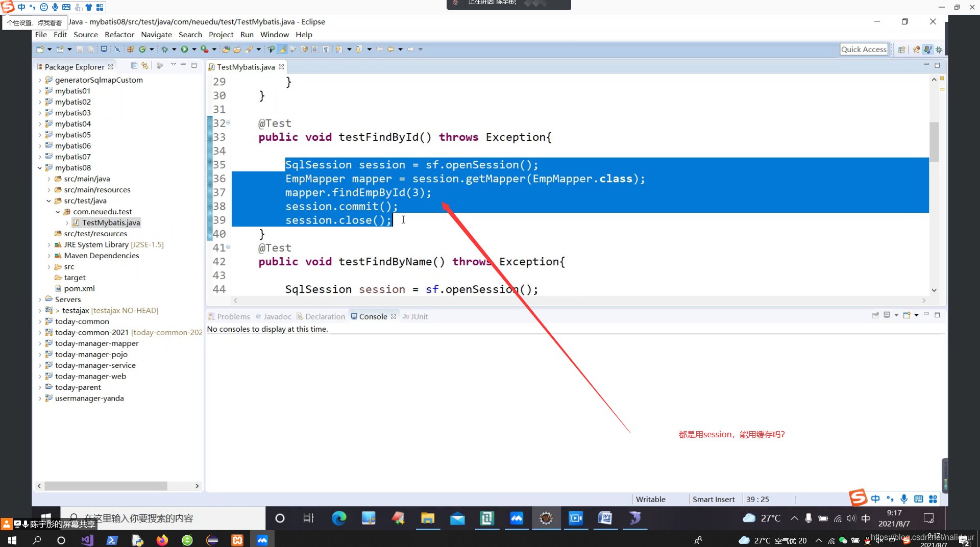Open the Run button dropdown arrow
The image size is (980, 547).
pyautogui.click(x=194, y=49)
